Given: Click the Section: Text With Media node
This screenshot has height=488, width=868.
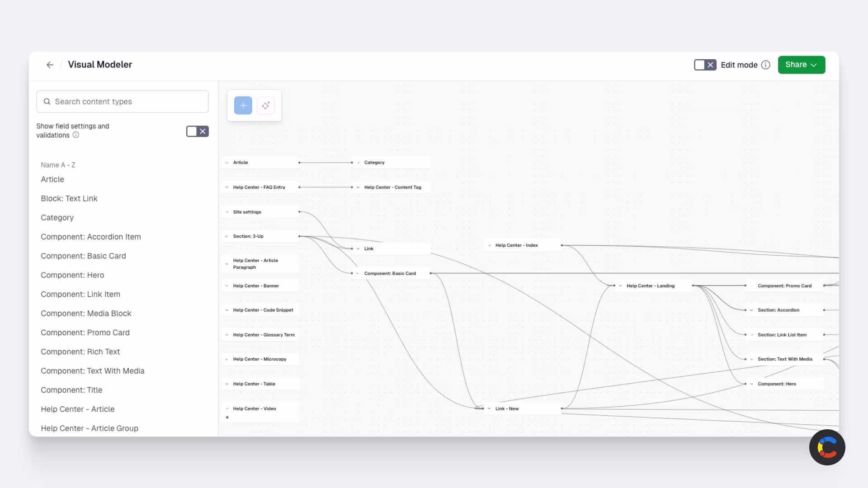Looking at the screenshot, I should (x=785, y=359).
